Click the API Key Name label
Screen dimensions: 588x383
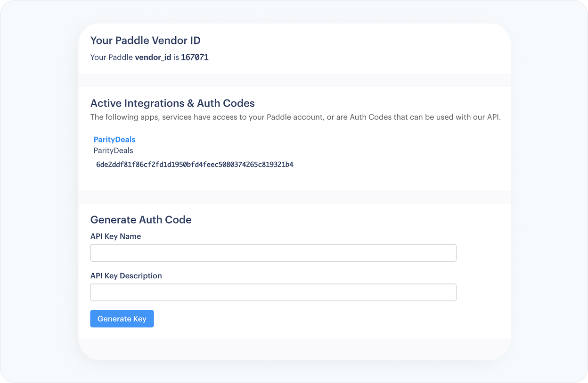click(x=115, y=236)
